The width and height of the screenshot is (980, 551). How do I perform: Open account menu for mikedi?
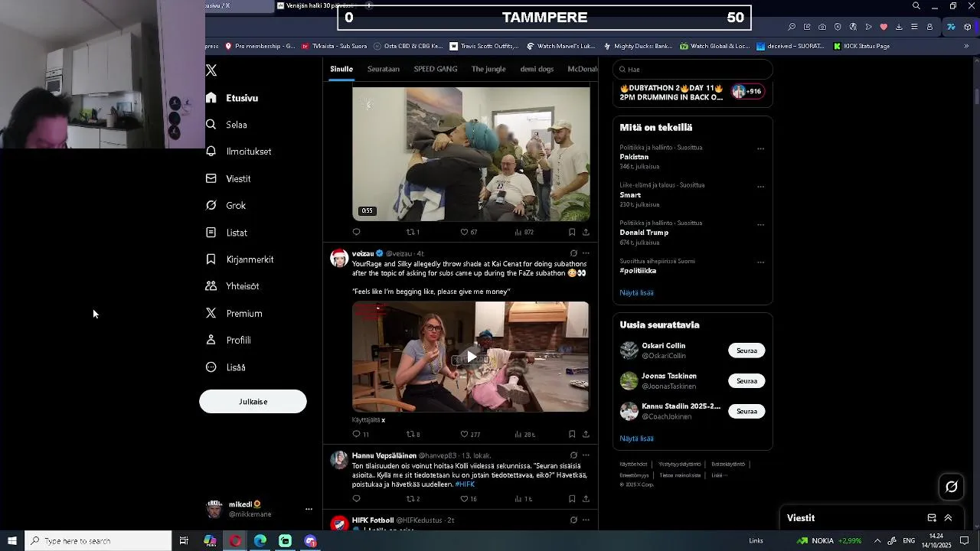[309, 509]
